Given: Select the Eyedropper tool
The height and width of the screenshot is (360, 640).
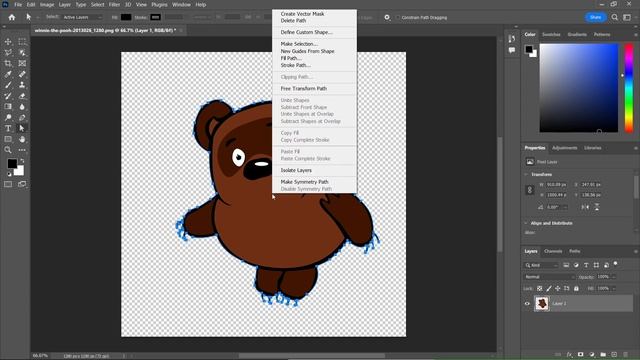Looking at the screenshot, I should pyautogui.click(x=8, y=74).
